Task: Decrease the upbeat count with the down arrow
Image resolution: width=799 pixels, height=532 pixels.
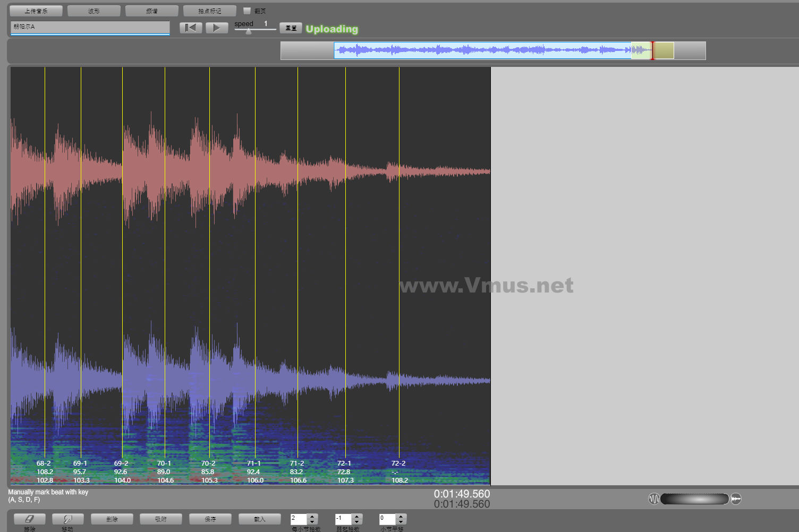Action: 357,522
